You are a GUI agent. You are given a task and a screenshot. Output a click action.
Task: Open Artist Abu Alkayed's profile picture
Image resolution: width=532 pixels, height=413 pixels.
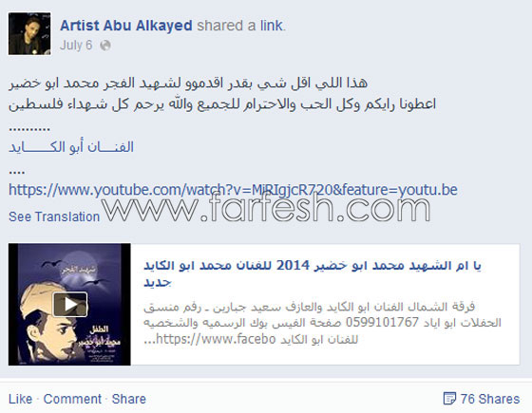click(x=29, y=33)
